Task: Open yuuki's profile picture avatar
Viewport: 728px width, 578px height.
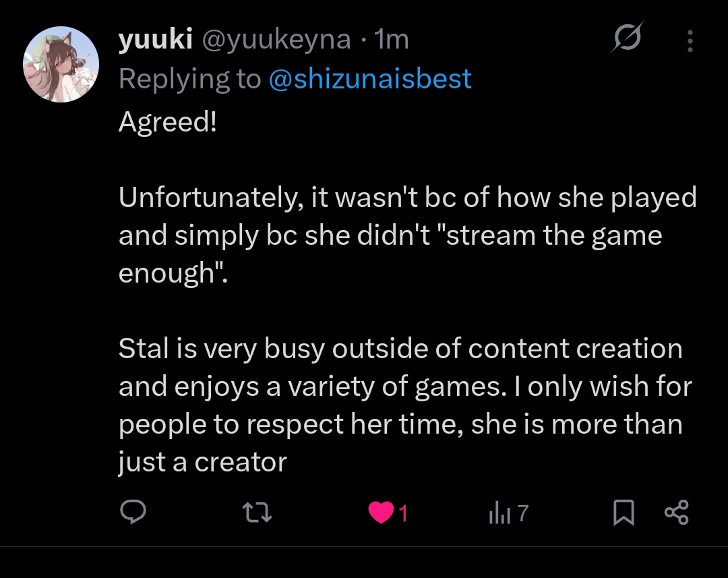Action: click(61, 64)
